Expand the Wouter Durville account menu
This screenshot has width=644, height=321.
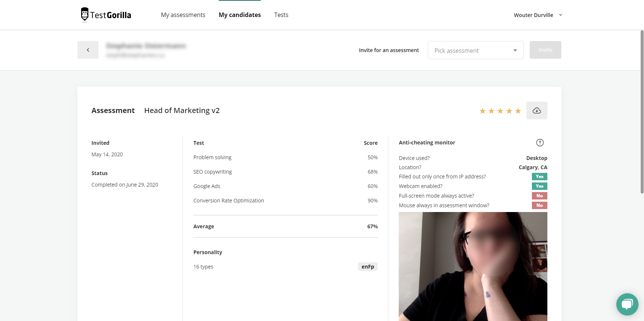click(x=538, y=15)
